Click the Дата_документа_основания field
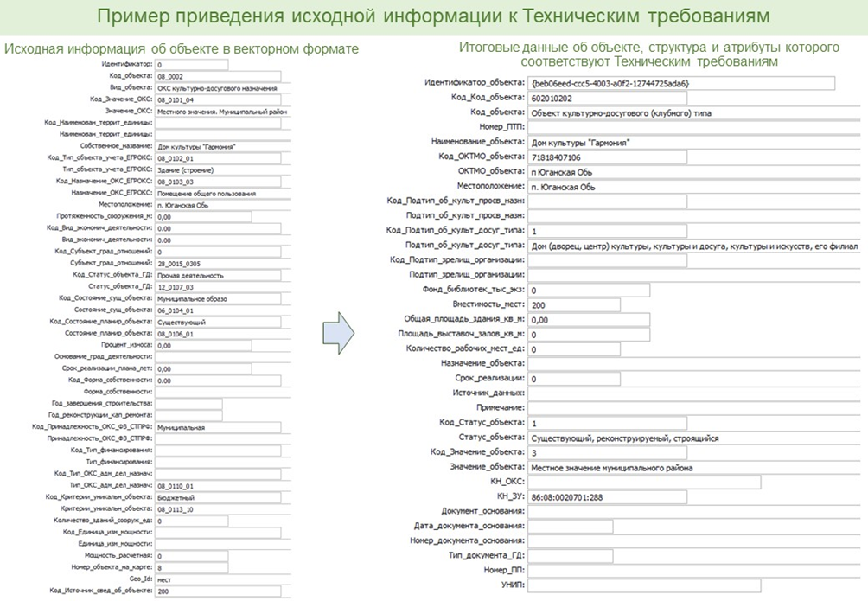The image size is (868, 601). point(571,527)
